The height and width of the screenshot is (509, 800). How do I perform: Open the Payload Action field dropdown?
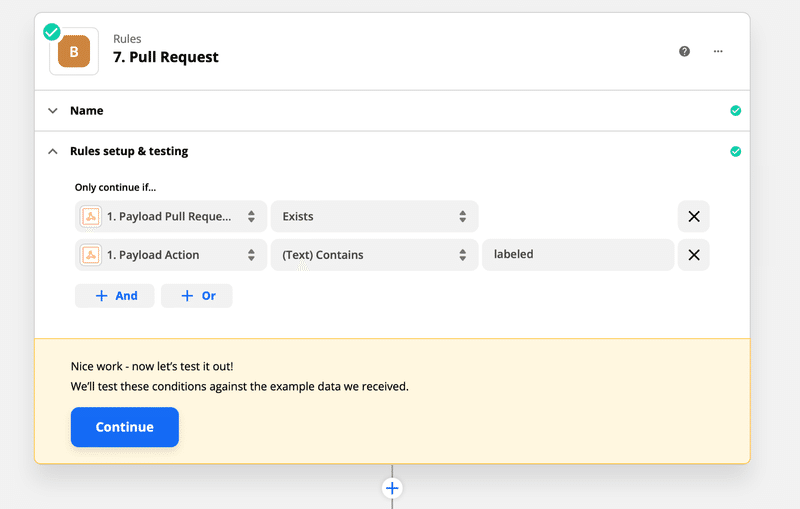tap(171, 254)
